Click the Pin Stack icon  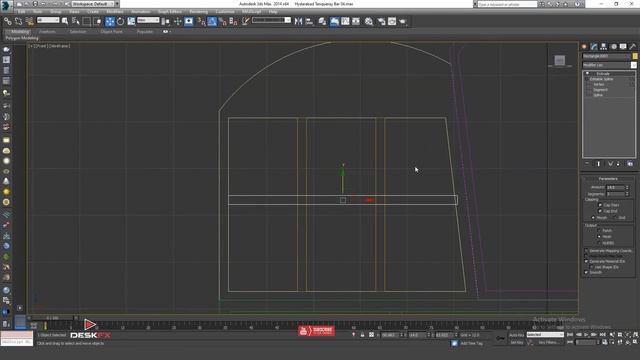pyautogui.click(x=587, y=164)
